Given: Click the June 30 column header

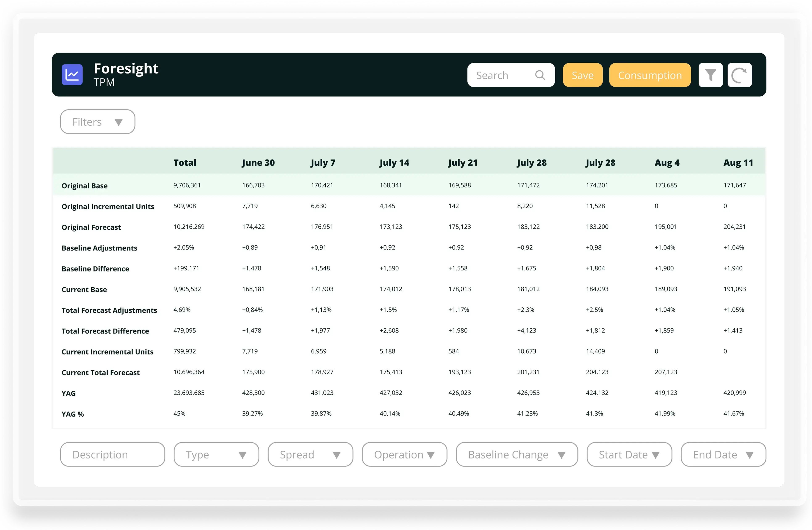Looking at the screenshot, I should coord(258,163).
